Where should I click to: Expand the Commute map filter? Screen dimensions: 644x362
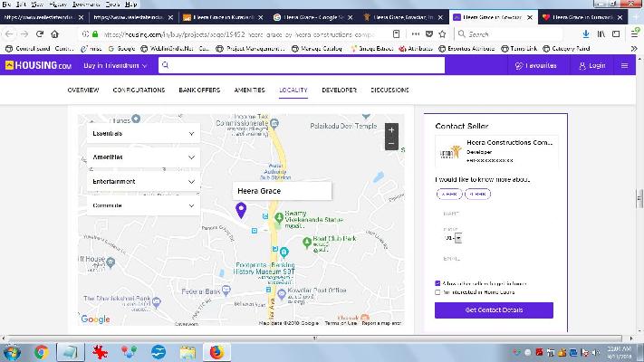pyautogui.click(x=143, y=205)
